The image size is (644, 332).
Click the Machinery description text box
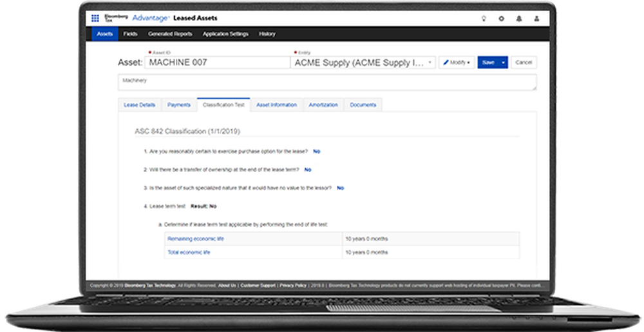pos(327,82)
